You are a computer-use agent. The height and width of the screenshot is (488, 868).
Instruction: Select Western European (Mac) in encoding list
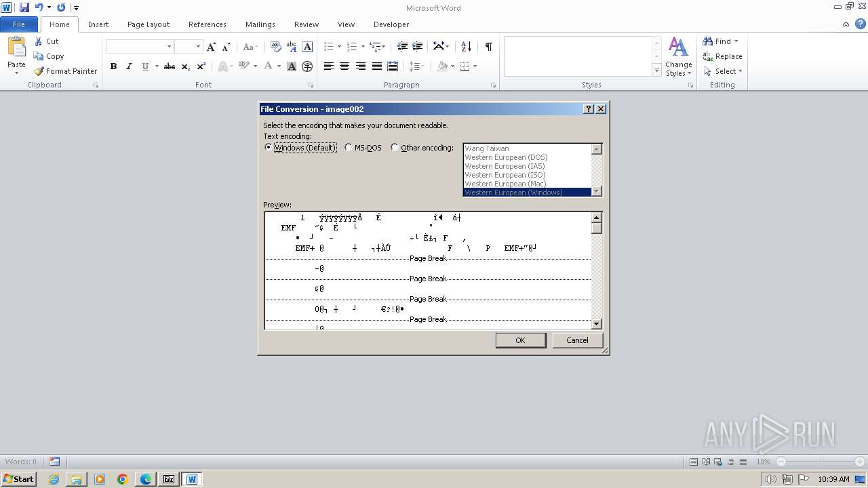tap(527, 184)
